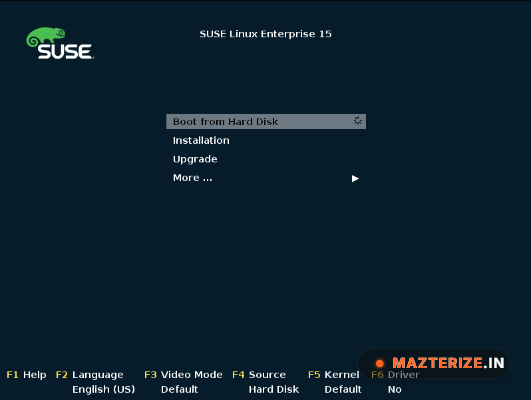Screen dimensions: 531x400
Task: Open the F6 Driver option
Action: pos(395,375)
